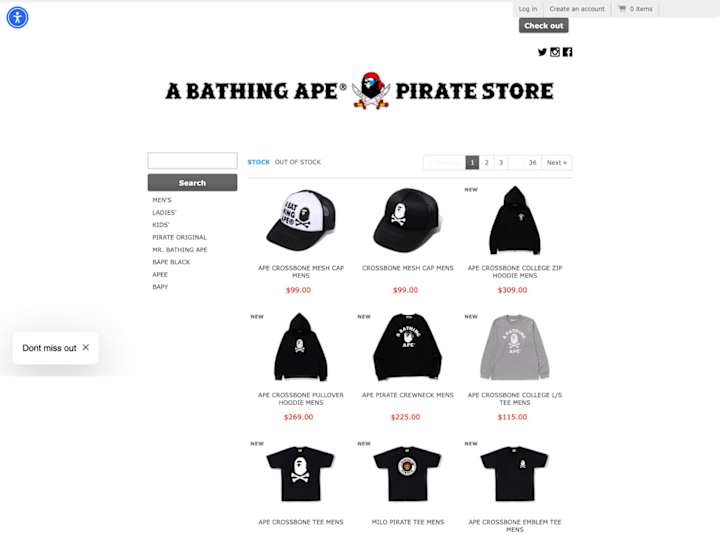Image resolution: width=720 pixels, height=540 pixels.
Task: Focus the search input field
Action: pos(192,161)
